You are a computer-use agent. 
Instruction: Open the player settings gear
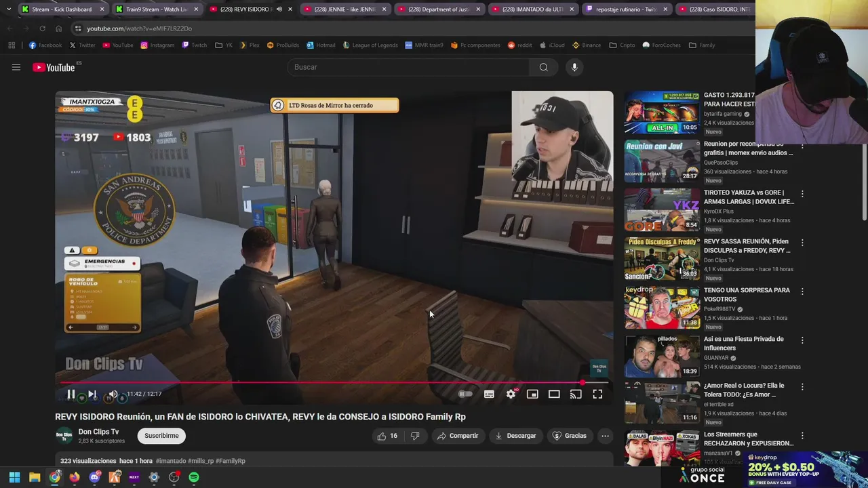[x=511, y=394]
